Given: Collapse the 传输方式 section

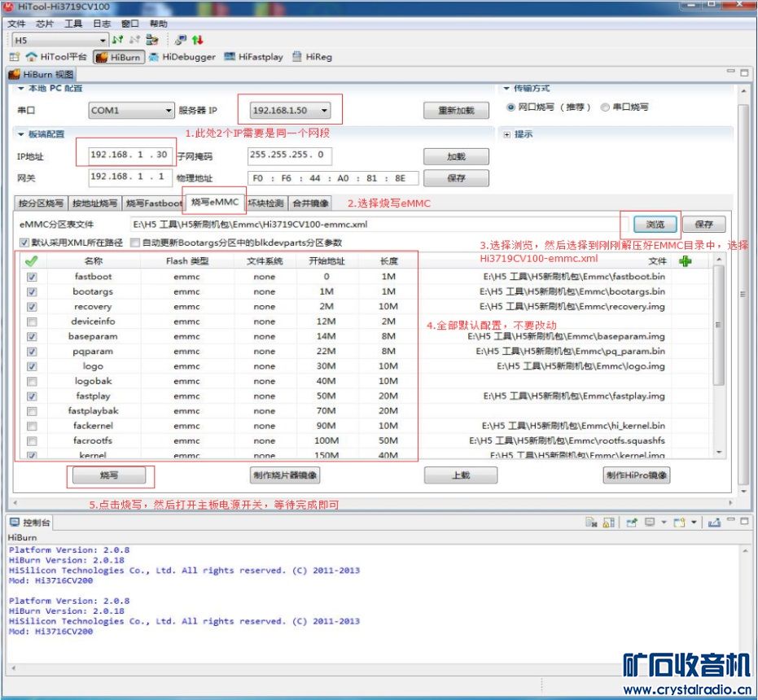Looking at the screenshot, I should [506, 89].
